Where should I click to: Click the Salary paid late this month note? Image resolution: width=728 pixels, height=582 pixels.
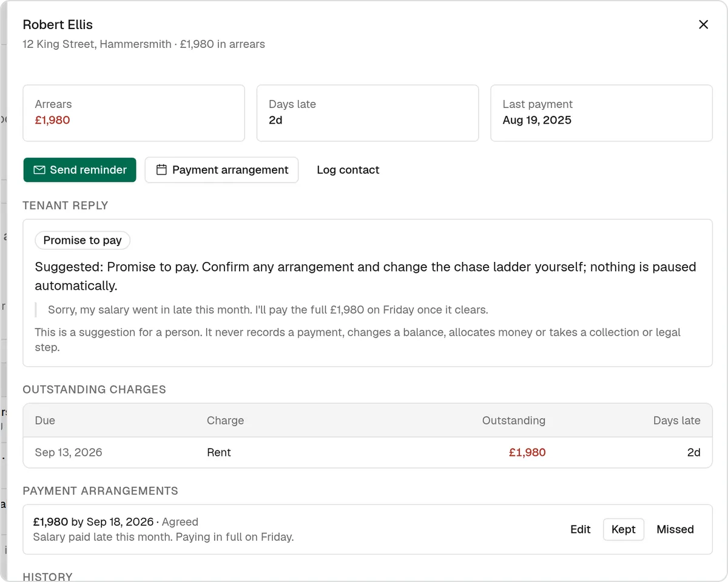pyautogui.click(x=163, y=537)
